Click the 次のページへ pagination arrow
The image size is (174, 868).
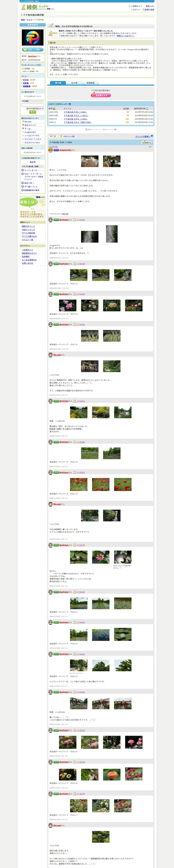109,129
